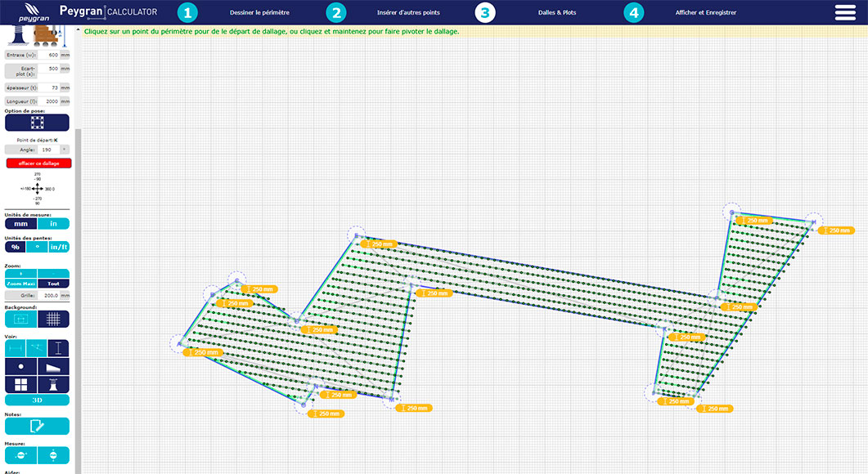Image resolution: width=868 pixels, height=474 pixels.
Task: Go to Afficher et Enregistrer step
Action: 706,12
